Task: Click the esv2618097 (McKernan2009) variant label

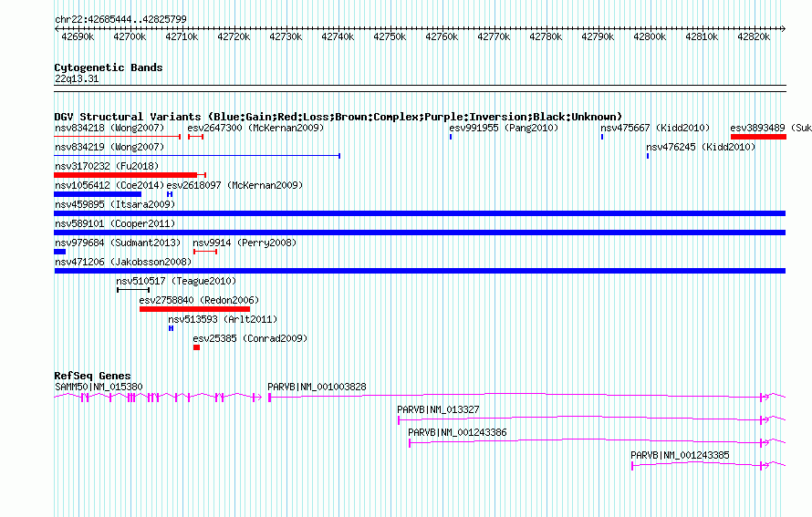Action: tap(234, 185)
